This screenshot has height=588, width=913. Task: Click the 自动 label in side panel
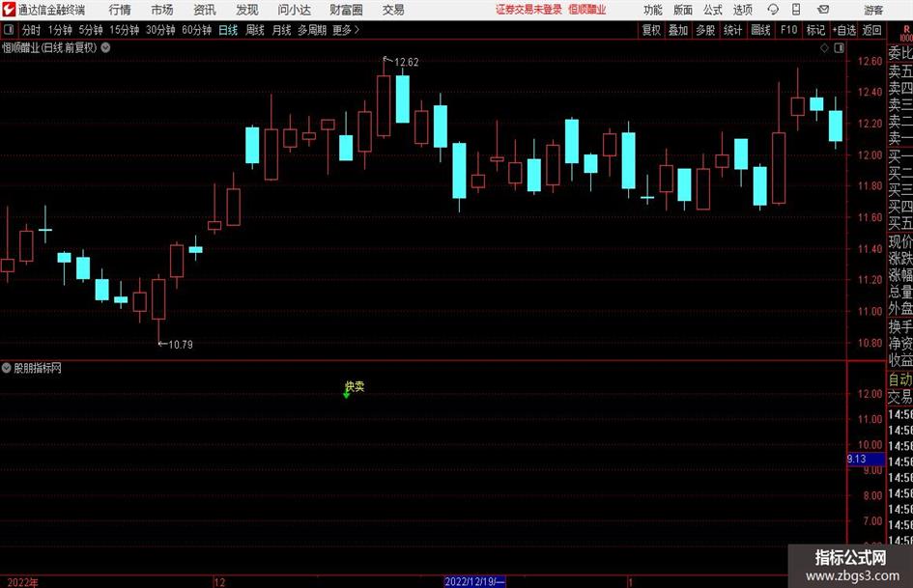tap(900, 379)
